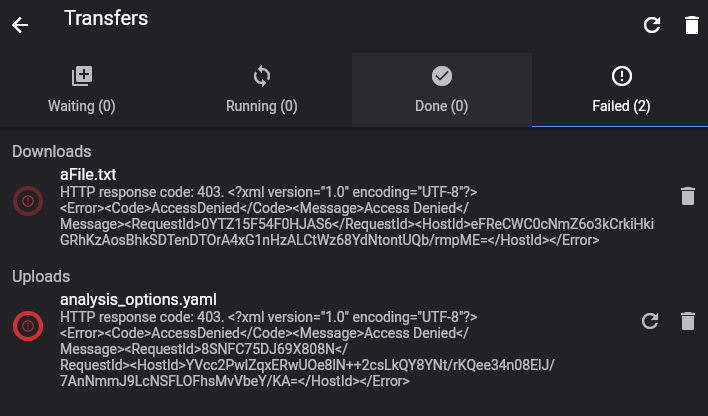Viewport: 708px width, 416px height.
Task: Go back using the arrow icon
Action: point(20,25)
